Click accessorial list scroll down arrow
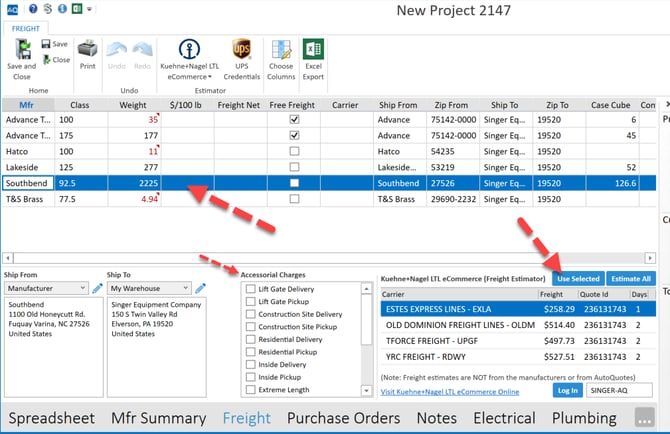 coord(366,390)
